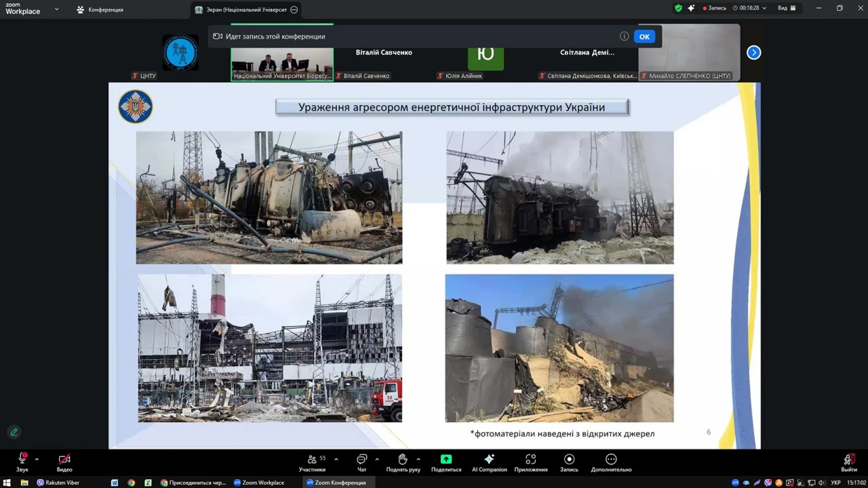868x488 pixels.
Task: Switch to the Conference tab
Action: (x=100, y=10)
